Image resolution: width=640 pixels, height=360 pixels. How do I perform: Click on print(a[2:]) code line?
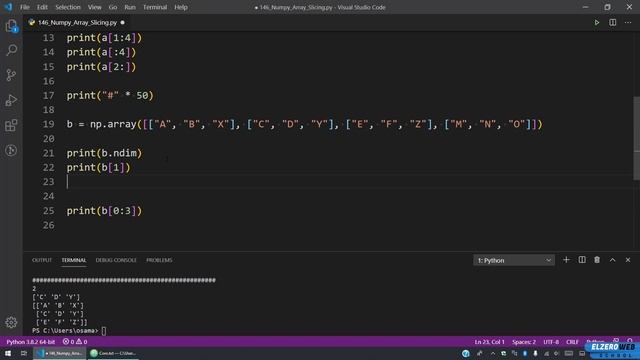(101, 67)
